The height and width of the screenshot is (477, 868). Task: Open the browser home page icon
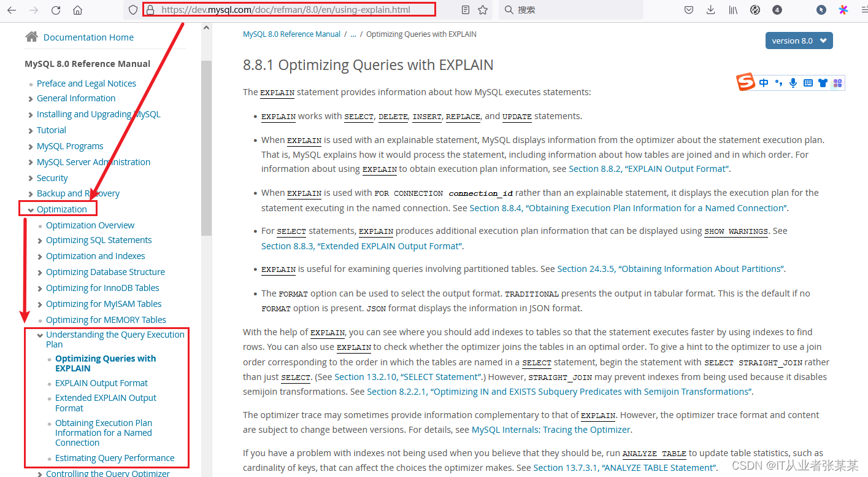77,10
